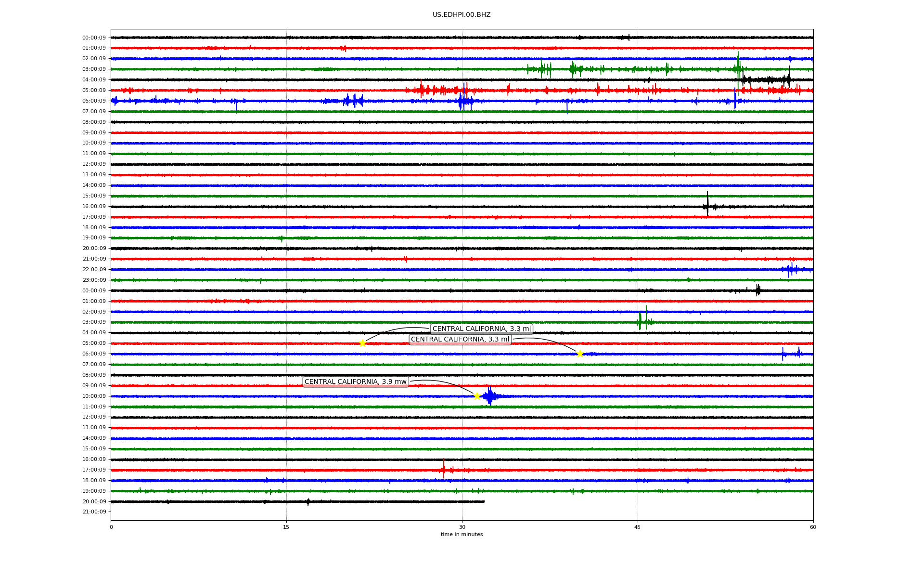
Task: Click the 60 tick label on the x-axis
Action: coord(812,527)
